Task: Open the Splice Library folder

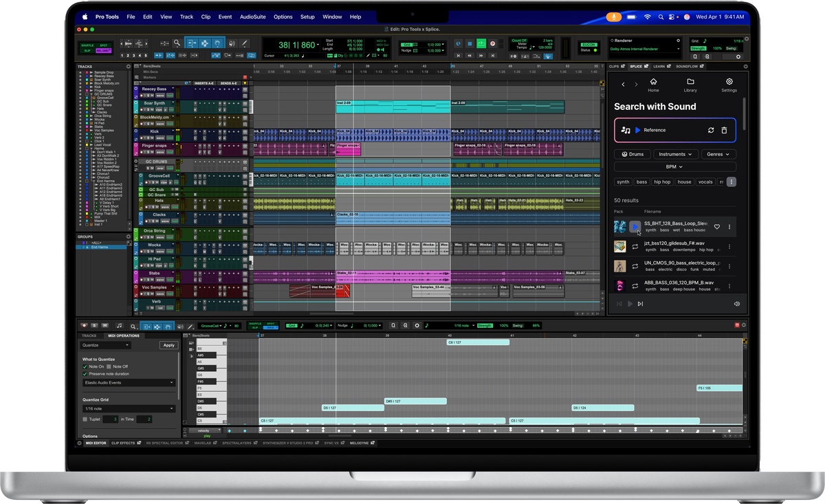Action: pos(690,85)
